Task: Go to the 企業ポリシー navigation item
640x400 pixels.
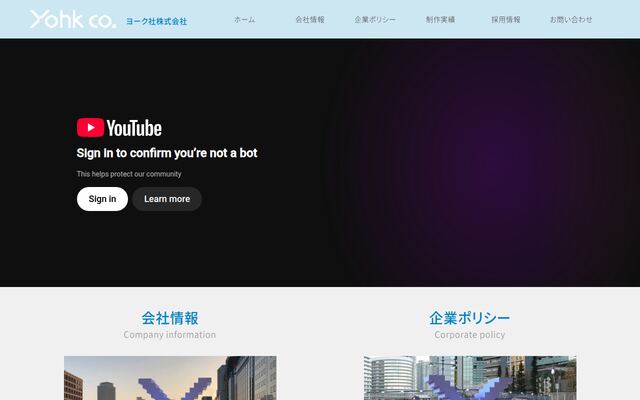Action: [375, 20]
